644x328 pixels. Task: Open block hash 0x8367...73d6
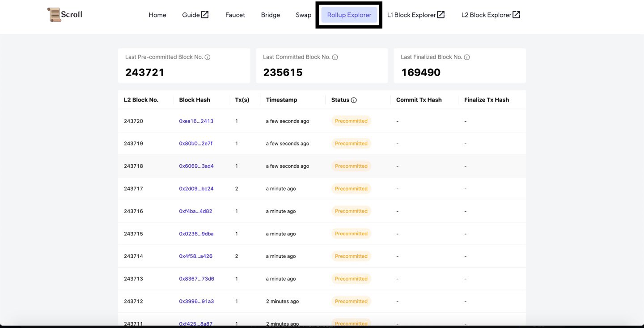point(197,279)
